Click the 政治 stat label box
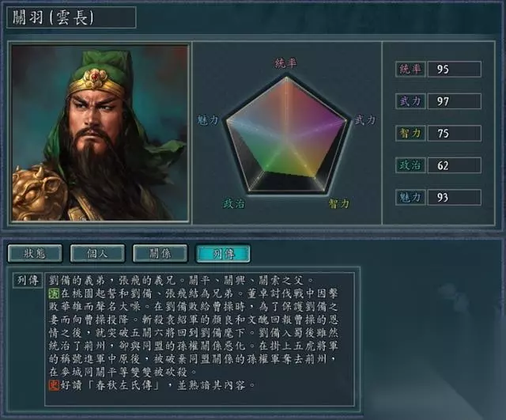 [x=410, y=165]
